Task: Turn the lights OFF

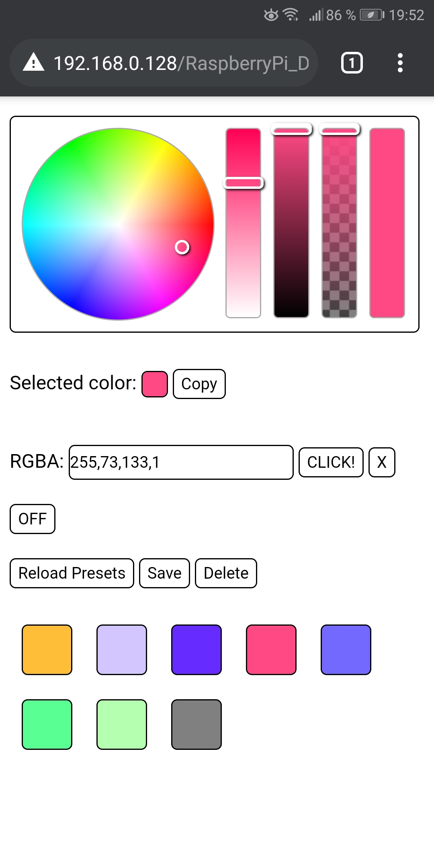Action: 33,519
